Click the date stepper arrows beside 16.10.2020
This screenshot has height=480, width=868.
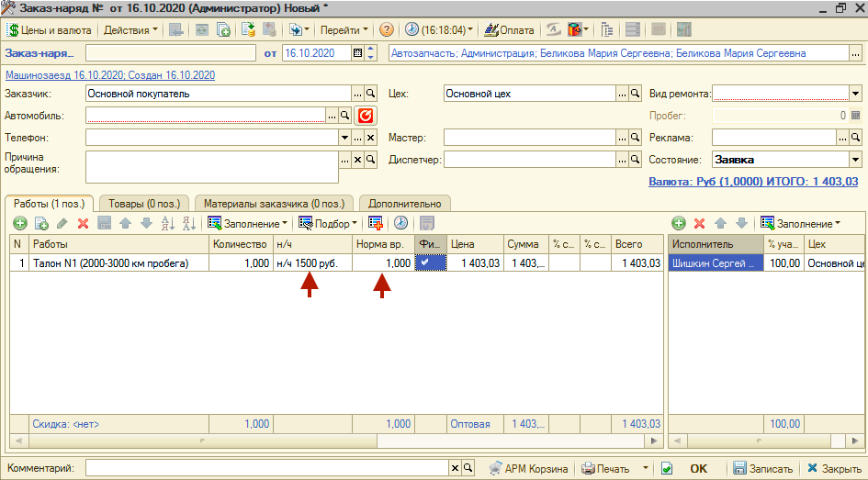coord(371,53)
